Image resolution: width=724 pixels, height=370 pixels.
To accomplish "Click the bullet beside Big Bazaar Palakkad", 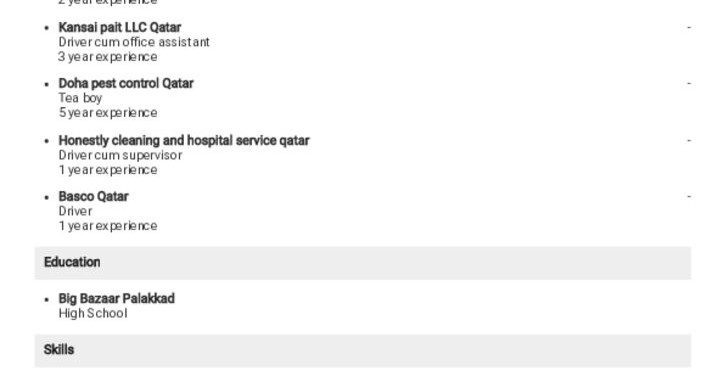I will tap(47, 299).
